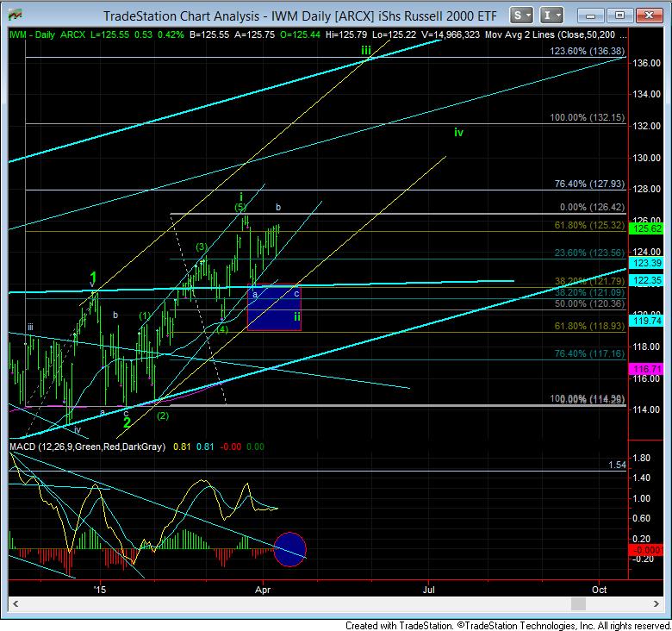Click the 100.00% (132.15) Fibonacci label
This screenshot has width=672, height=631.
(587, 117)
